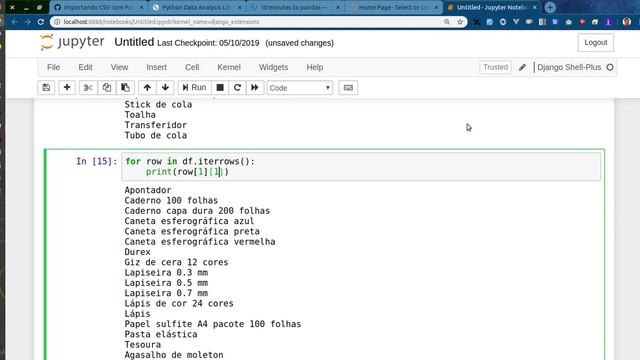Click the Last Checkpoint text
Screen dimensions: 640x360
click(208, 43)
